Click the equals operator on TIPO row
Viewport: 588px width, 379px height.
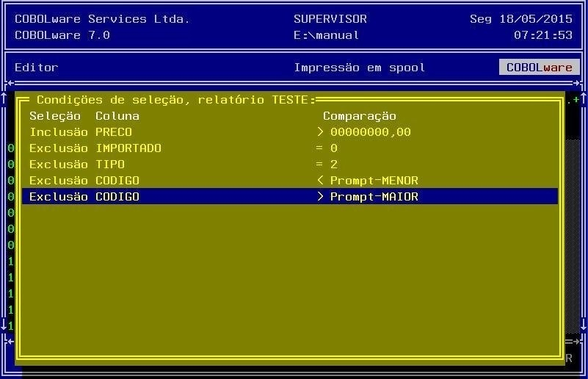(319, 165)
